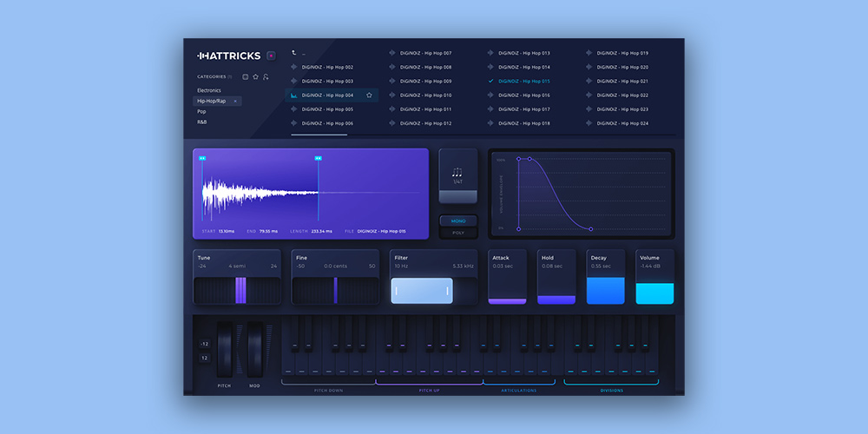Click the Volume slider bar

pyautogui.click(x=654, y=293)
